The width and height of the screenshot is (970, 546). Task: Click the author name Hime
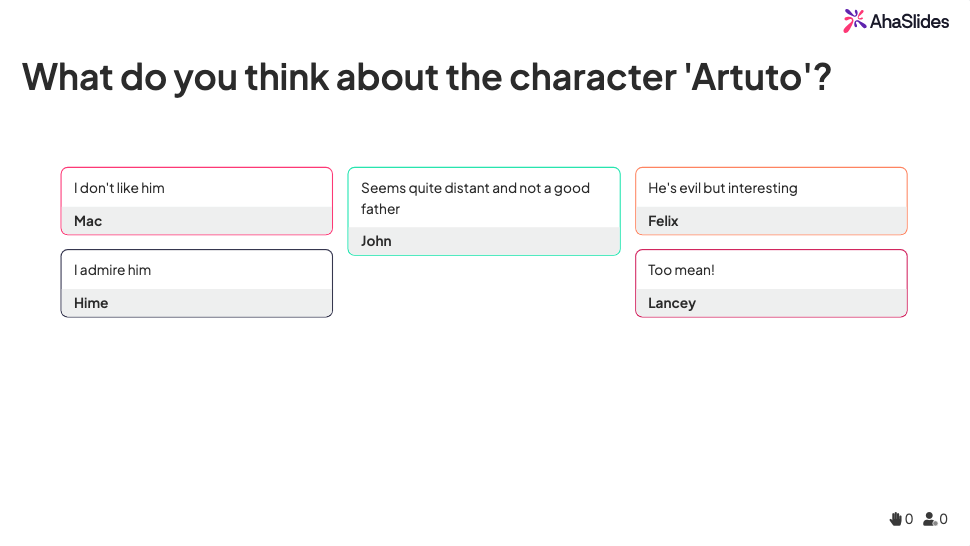[91, 303]
